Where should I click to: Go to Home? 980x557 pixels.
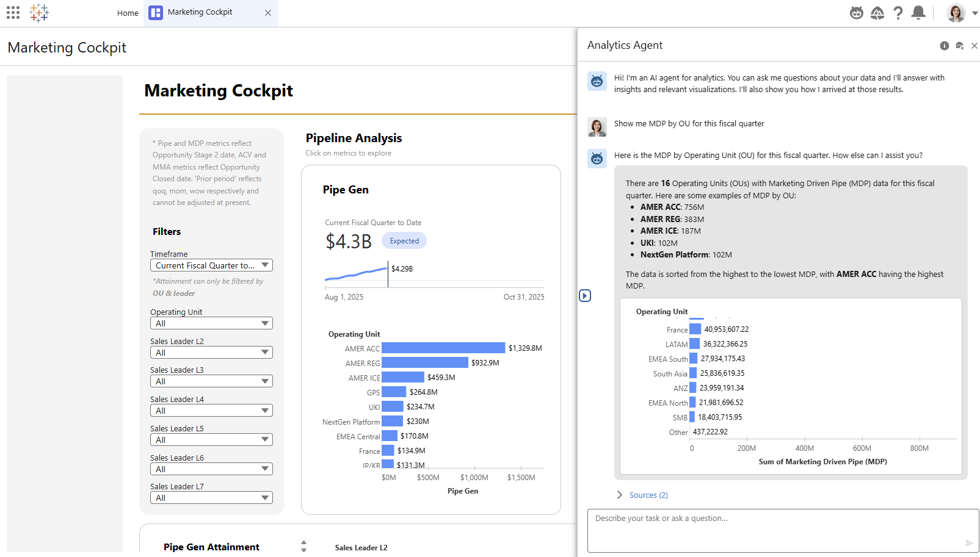(128, 12)
